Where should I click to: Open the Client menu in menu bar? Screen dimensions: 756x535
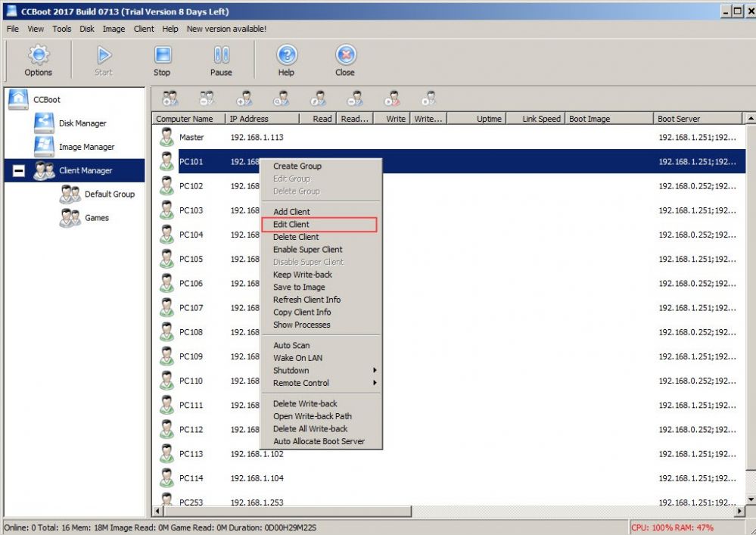pyautogui.click(x=144, y=29)
